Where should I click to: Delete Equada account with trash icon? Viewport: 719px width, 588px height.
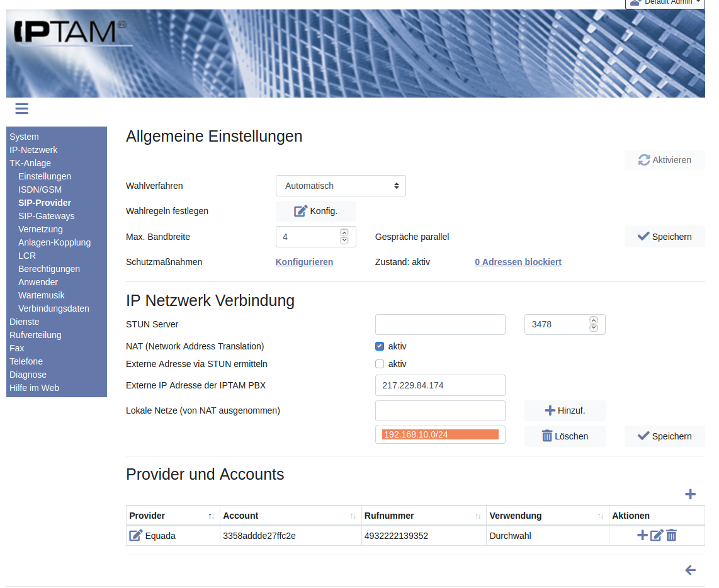pos(672,536)
